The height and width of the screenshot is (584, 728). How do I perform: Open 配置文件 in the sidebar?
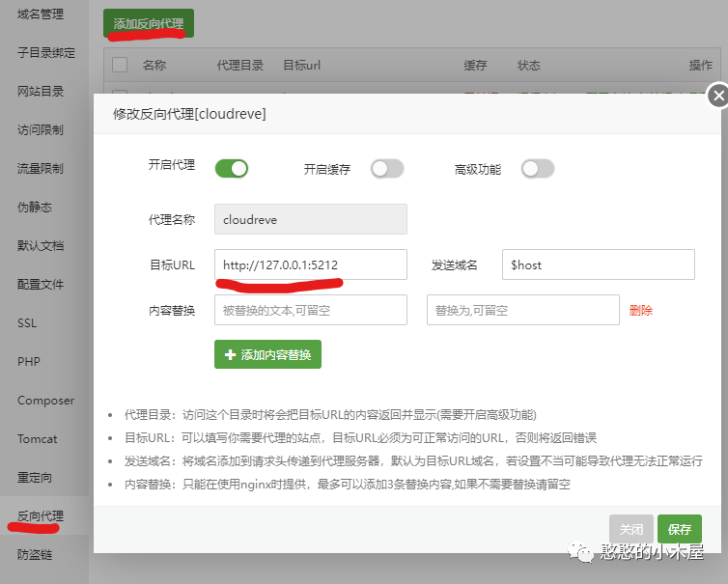coord(41,284)
